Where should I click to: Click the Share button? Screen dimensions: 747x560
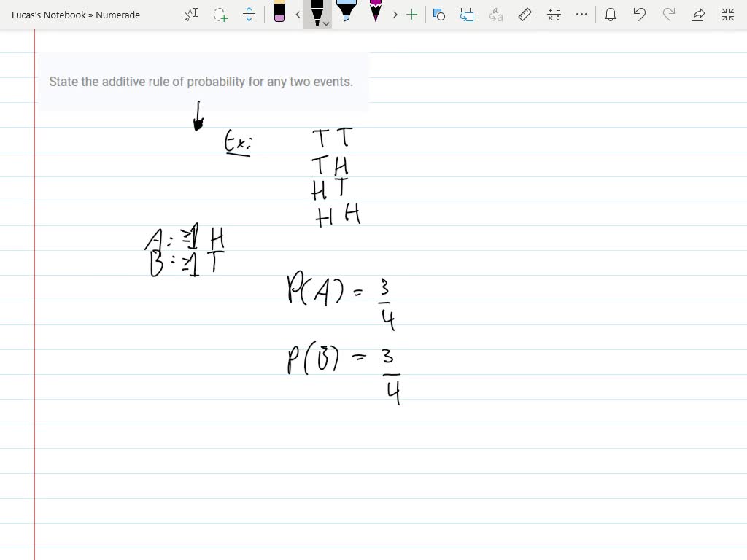pyautogui.click(x=697, y=15)
